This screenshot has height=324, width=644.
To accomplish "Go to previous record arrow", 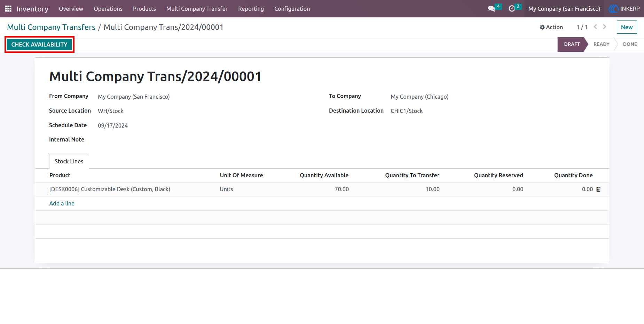I will (x=595, y=27).
